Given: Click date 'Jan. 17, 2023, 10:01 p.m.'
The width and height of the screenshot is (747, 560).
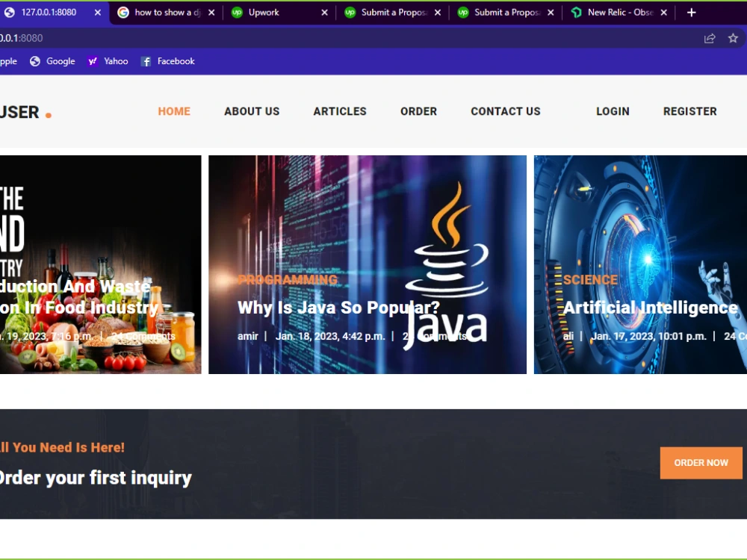Looking at the screenshot, I should [648, 336].
